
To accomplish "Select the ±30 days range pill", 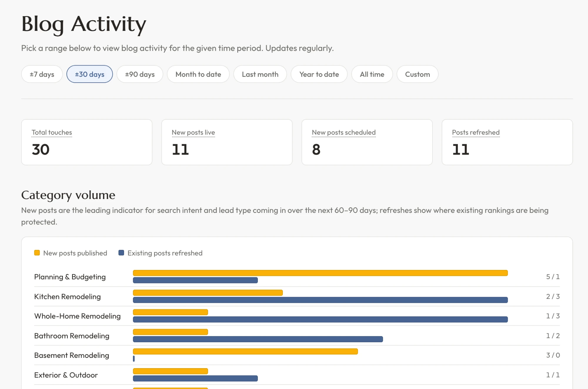I will [90, 74].
